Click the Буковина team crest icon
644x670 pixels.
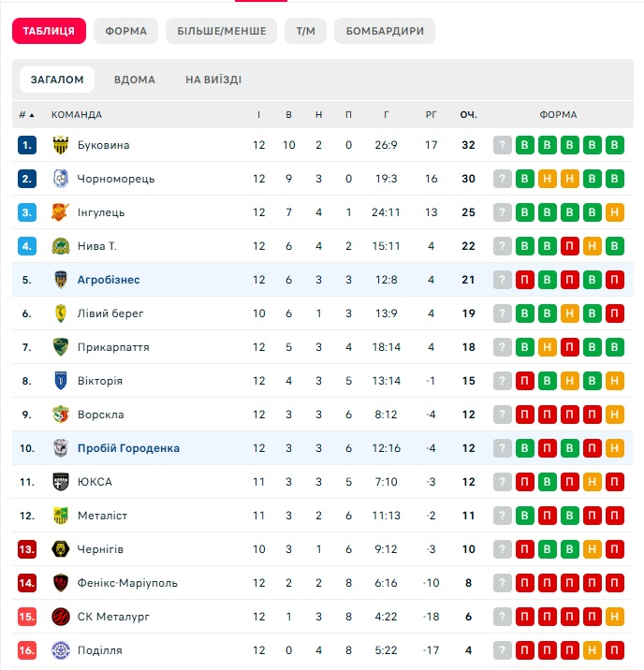61,145
